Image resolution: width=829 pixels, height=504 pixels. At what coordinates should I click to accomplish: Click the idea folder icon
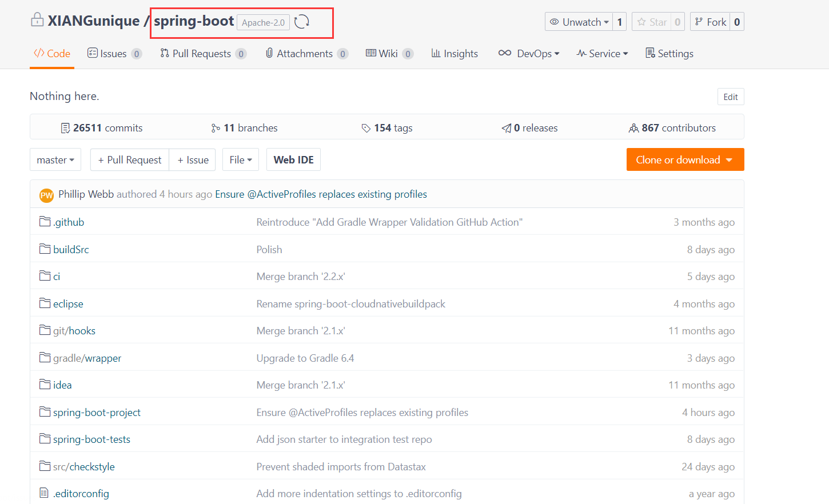coord(45,384)
